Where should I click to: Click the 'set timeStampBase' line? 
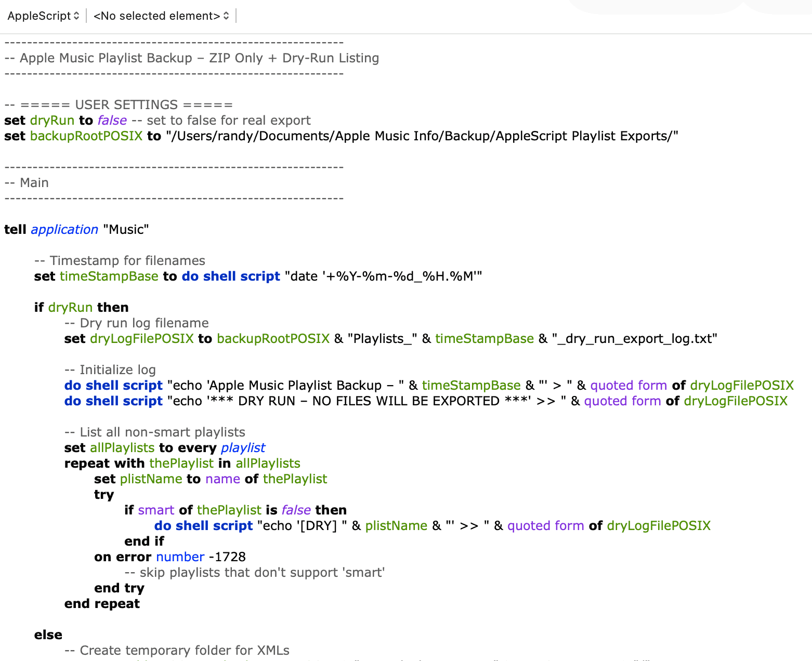tap(258, 276)
